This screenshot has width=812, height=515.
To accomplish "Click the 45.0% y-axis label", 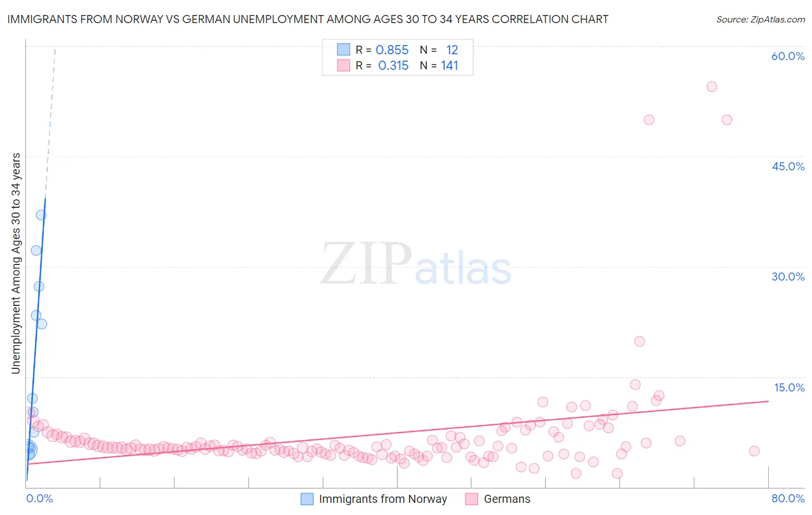I will (x=788, y=166).
